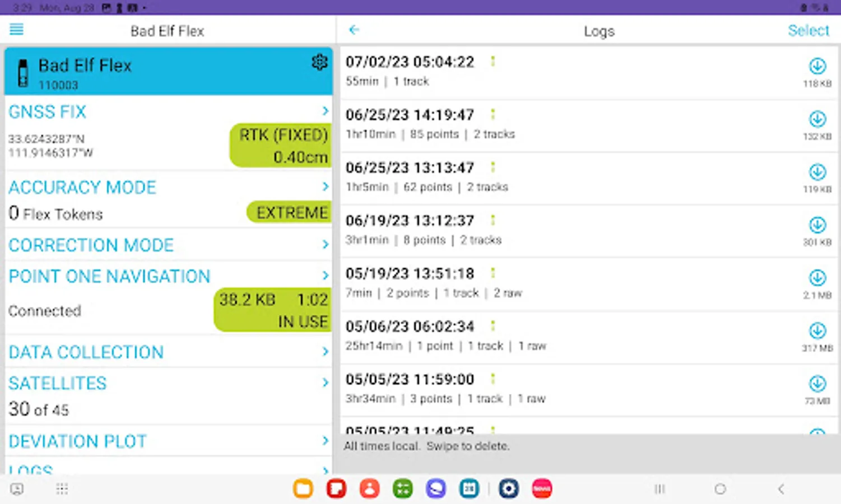The height and width of the screenshot is (504, 841).
Task: Open options dots for 05/06/23 06:02:34 log
Action: [x=493, y=326]
